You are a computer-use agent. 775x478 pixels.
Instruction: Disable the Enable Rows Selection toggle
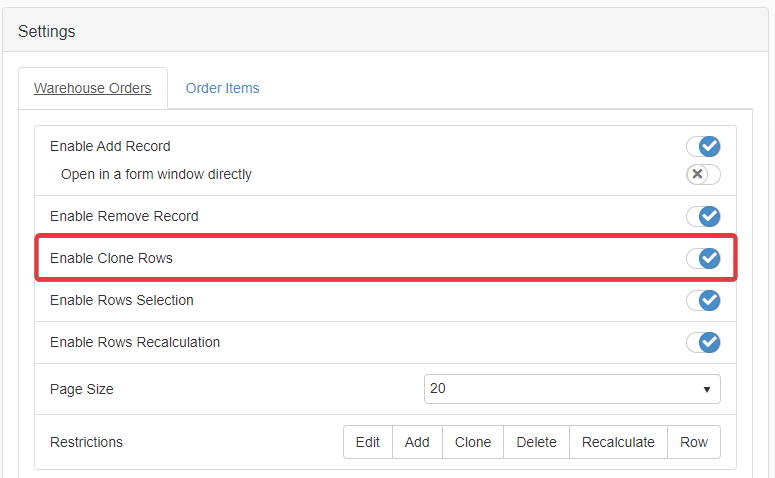[x=703, y=301]
